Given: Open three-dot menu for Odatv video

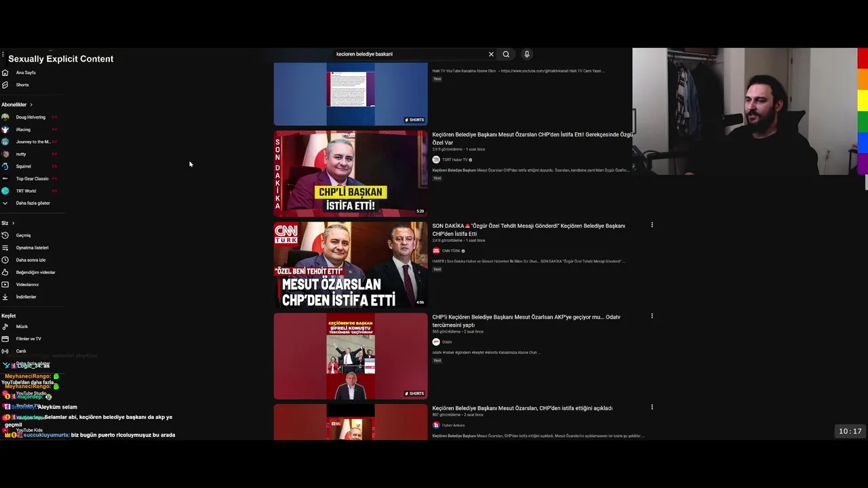Looking at the screenshot, I should pos(652,316).
